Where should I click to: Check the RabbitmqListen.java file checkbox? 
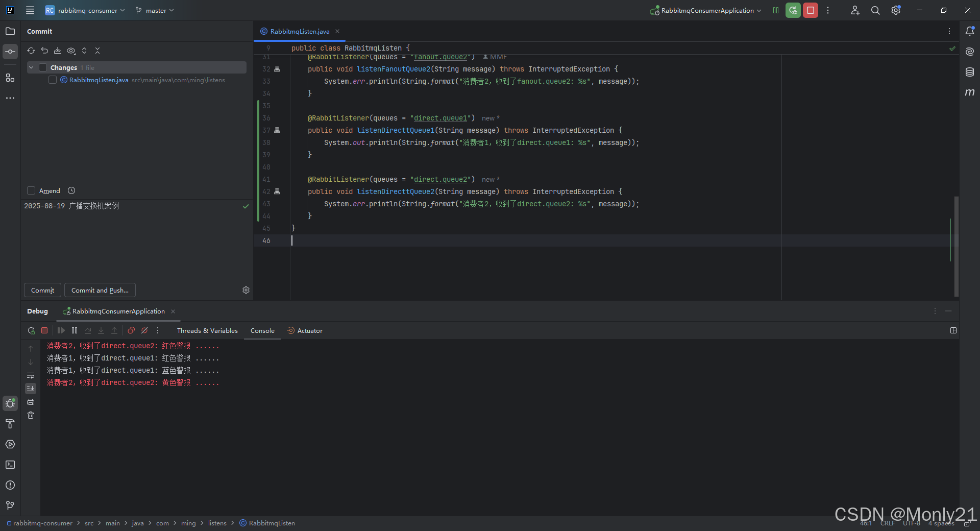point(53,80)
